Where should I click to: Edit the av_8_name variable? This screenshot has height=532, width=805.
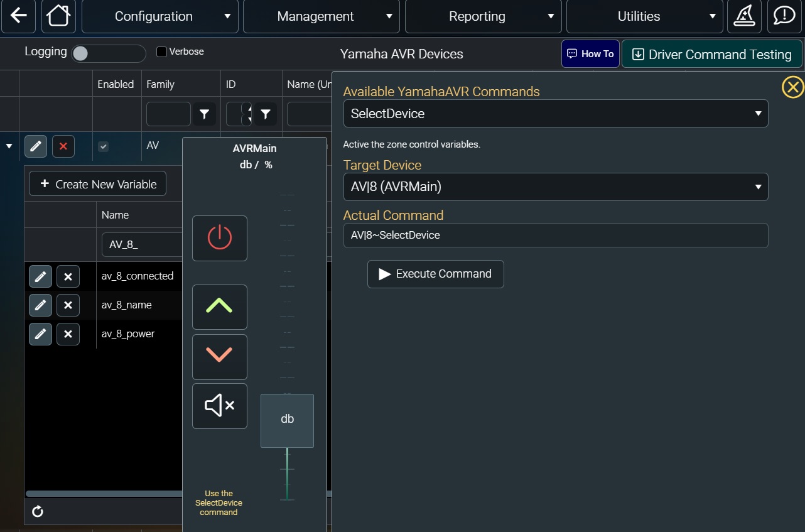tap(40, 305)
